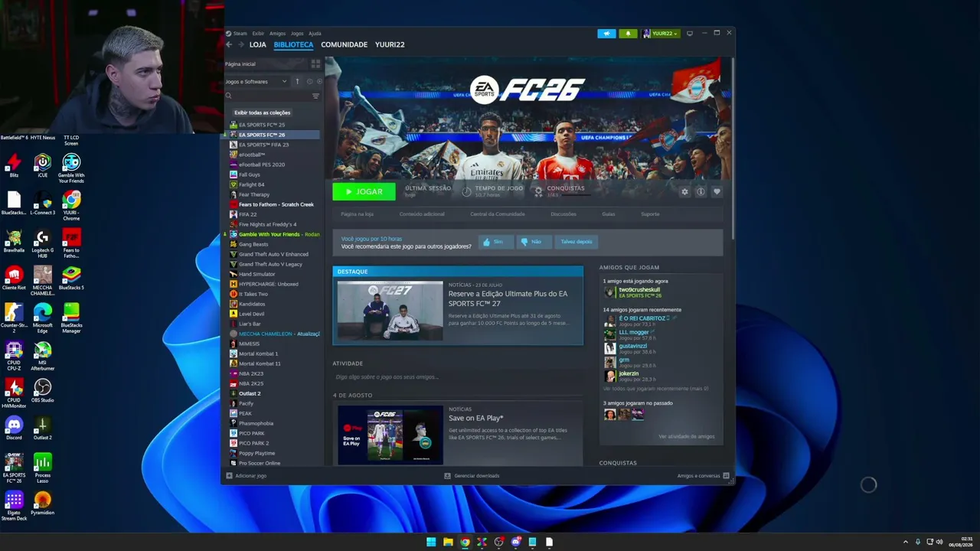Viewport: 980px width, 551px height.
Task: Open the Ajuda menu
Action: [315, 34]
